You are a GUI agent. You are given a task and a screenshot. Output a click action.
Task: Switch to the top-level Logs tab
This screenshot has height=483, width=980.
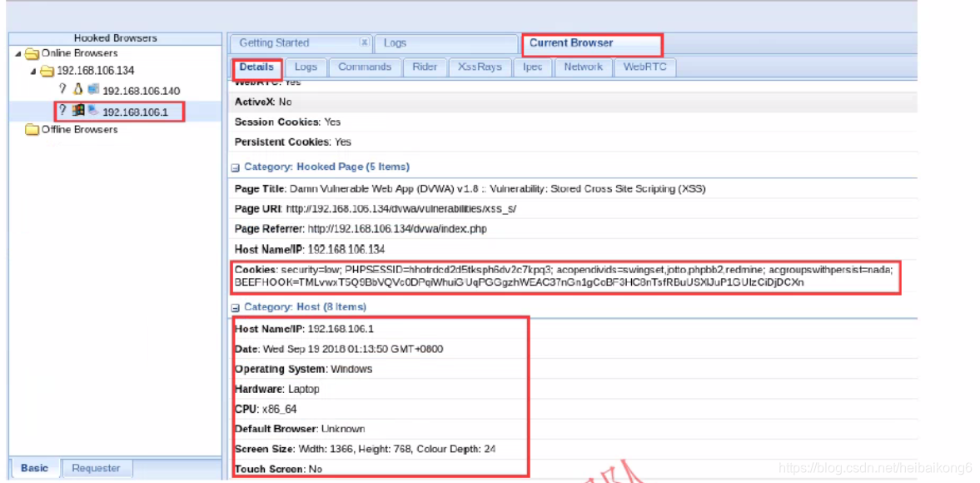(x=446, y=43)
